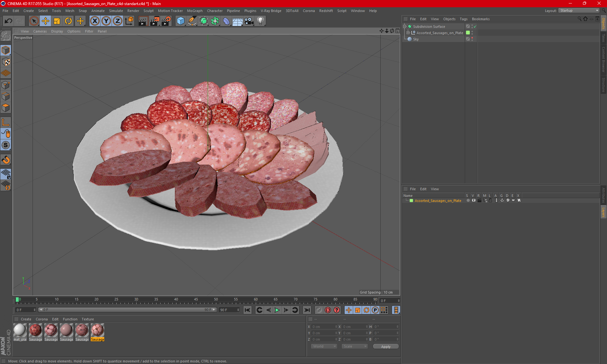Open the World coordinate dropdown
Screen dimensions: 607x364
click(324, 346)
